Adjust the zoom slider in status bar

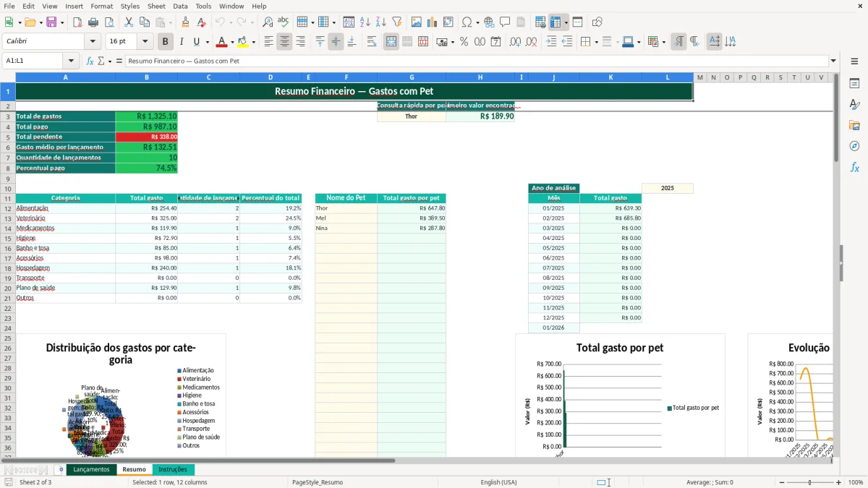[809, 482]
